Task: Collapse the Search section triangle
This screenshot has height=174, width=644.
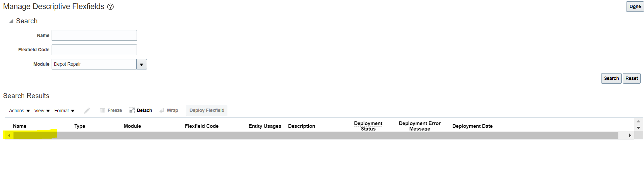Action: pos(11,21)
